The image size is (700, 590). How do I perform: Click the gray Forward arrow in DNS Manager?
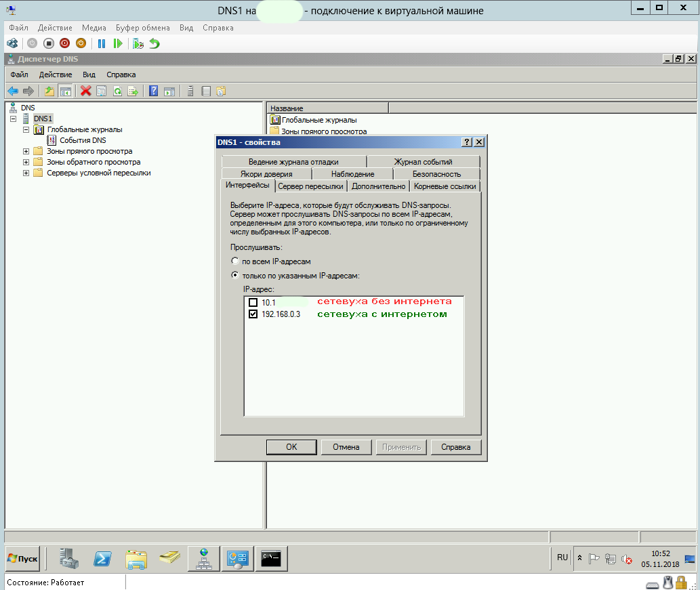[x=28, y=91]
